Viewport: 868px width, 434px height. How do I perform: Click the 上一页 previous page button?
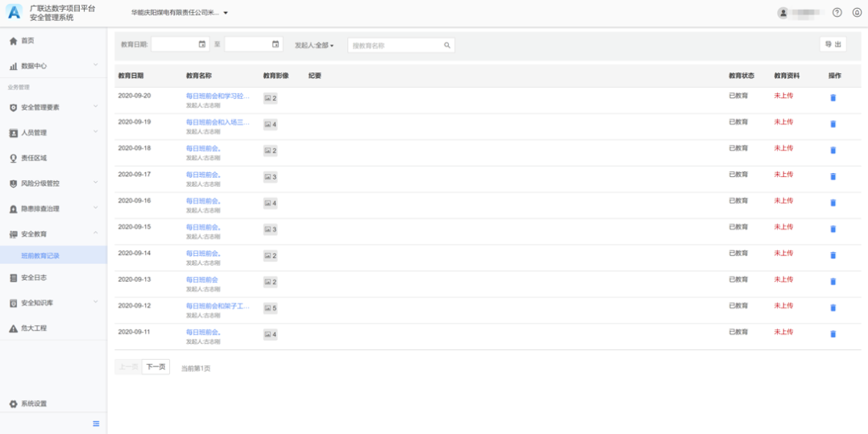[x=128, y=366]
